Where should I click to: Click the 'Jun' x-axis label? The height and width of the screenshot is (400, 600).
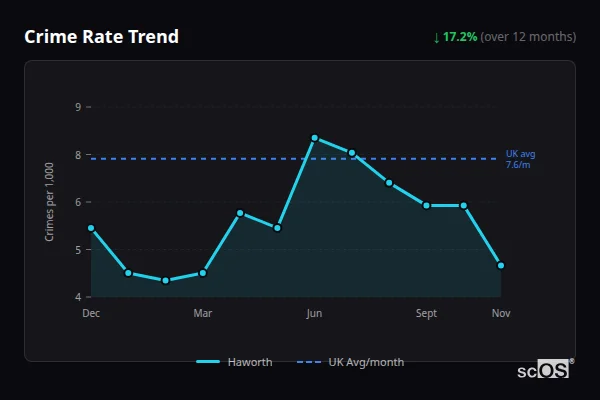pyautogui.click(x=314, y=313)
